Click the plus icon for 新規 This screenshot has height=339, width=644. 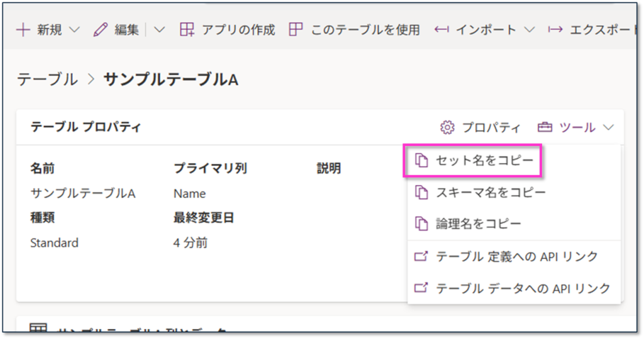(x=23, y=30)
